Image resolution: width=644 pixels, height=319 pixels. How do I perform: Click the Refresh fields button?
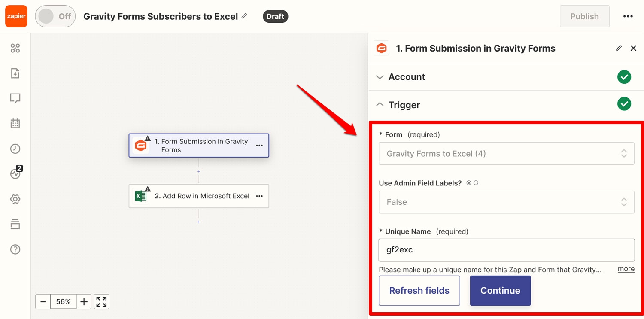coord(419,291)
